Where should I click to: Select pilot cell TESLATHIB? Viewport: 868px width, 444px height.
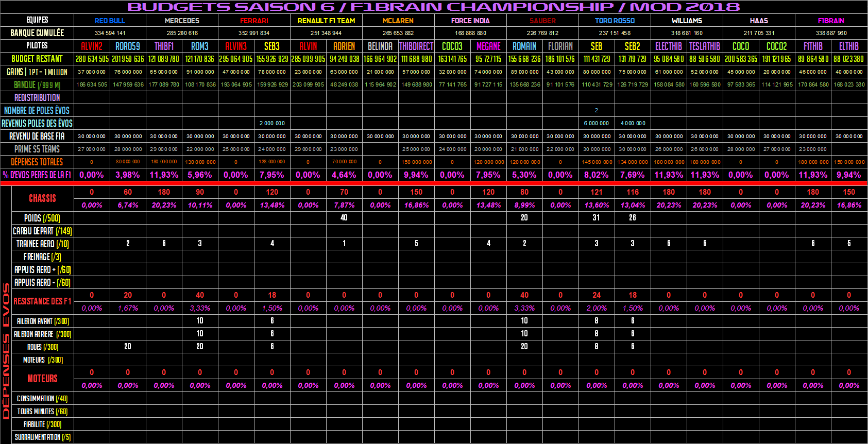click(704, 46)
